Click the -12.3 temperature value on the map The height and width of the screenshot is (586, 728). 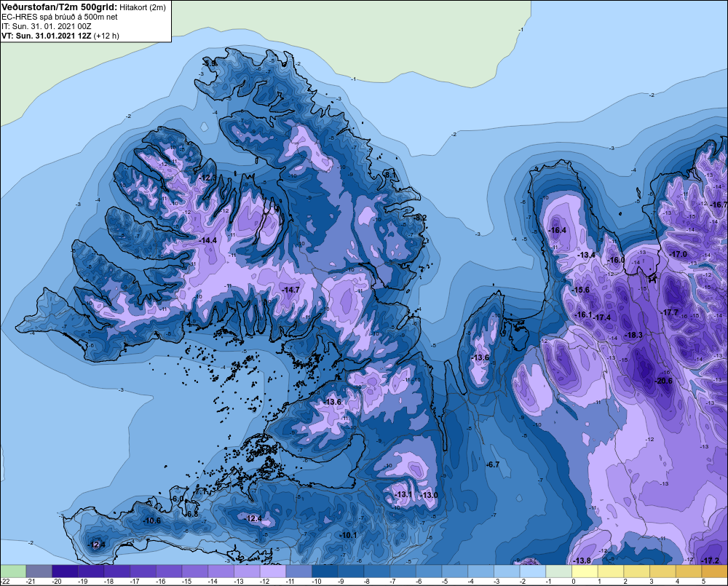(207, 178)
